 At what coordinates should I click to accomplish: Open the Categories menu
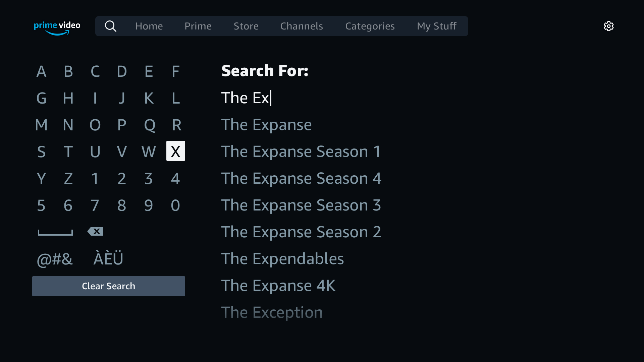[x=370, y=26]
